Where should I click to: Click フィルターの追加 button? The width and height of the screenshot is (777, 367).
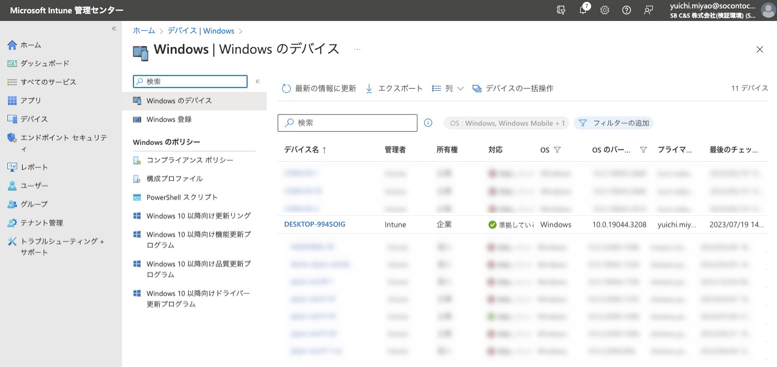613,123
